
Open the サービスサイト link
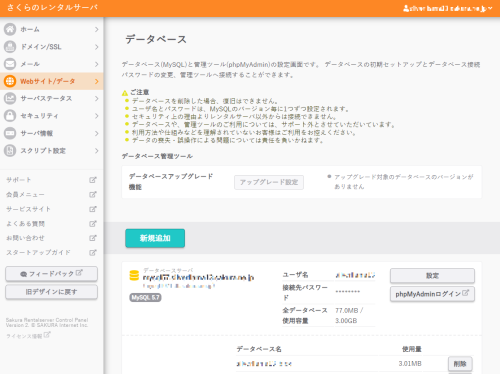coord(28,209)
